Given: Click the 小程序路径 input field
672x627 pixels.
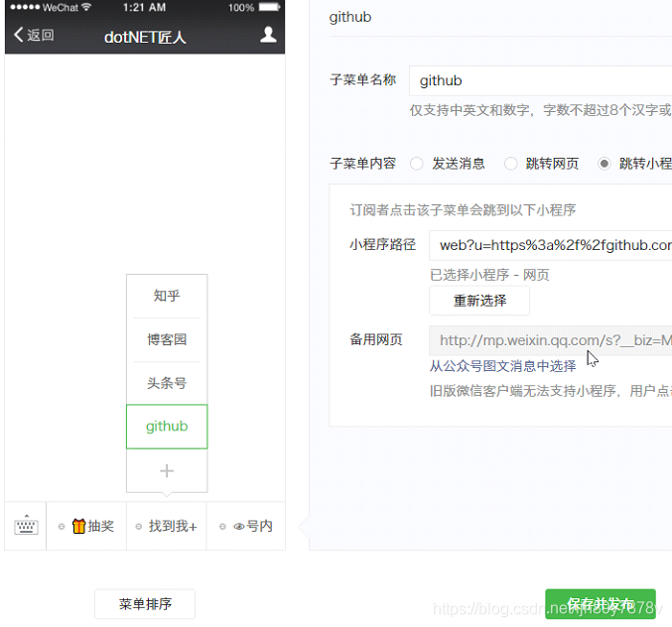Looking at the screenshot, I should click(x=550, y=245).
